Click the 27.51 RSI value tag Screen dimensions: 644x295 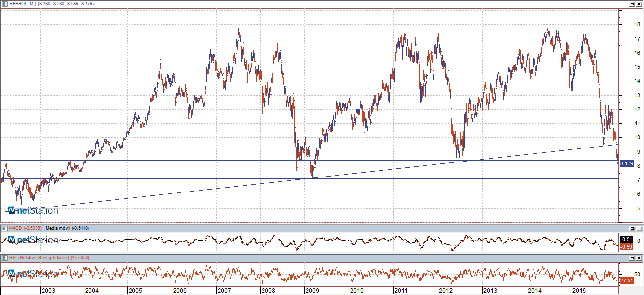click(627, 280)
